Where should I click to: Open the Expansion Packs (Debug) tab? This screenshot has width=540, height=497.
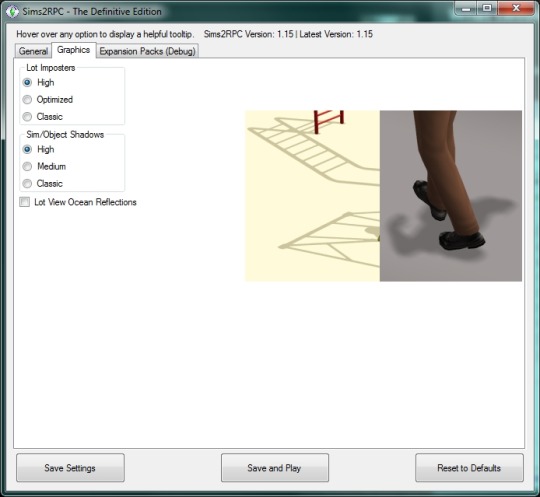click(147, 51)
